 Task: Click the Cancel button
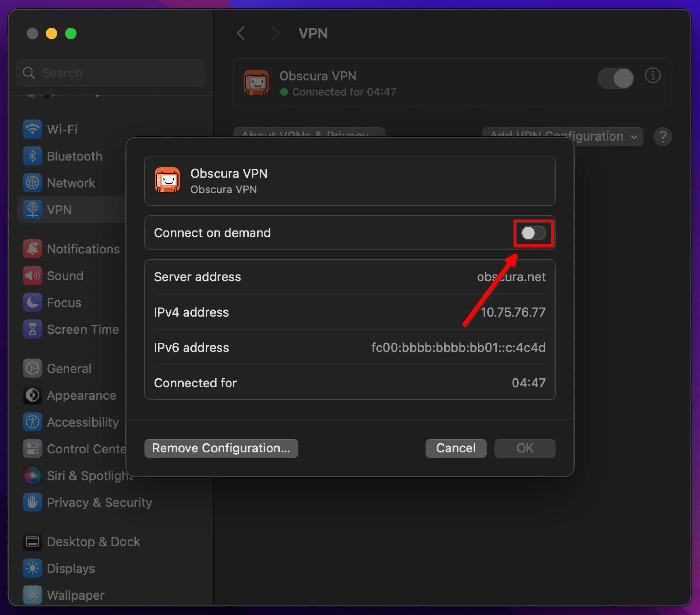coord(455,448)
